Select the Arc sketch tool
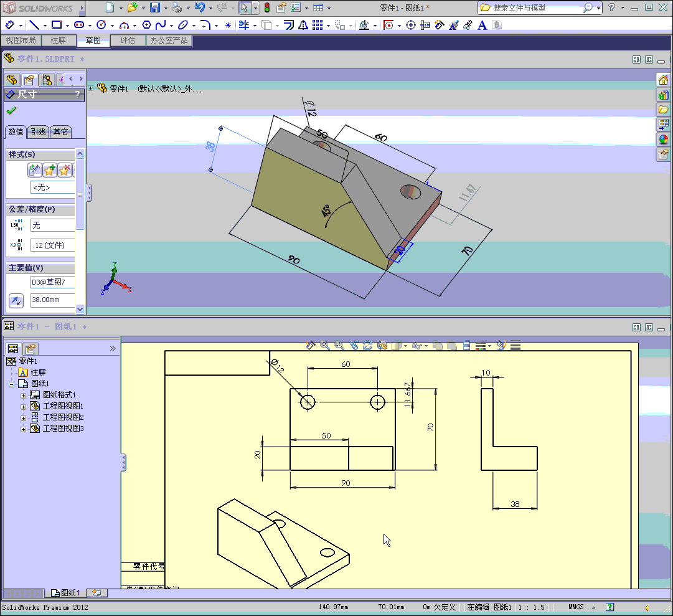Viewport: 673px width, 616px height. [x=124, y=25]
